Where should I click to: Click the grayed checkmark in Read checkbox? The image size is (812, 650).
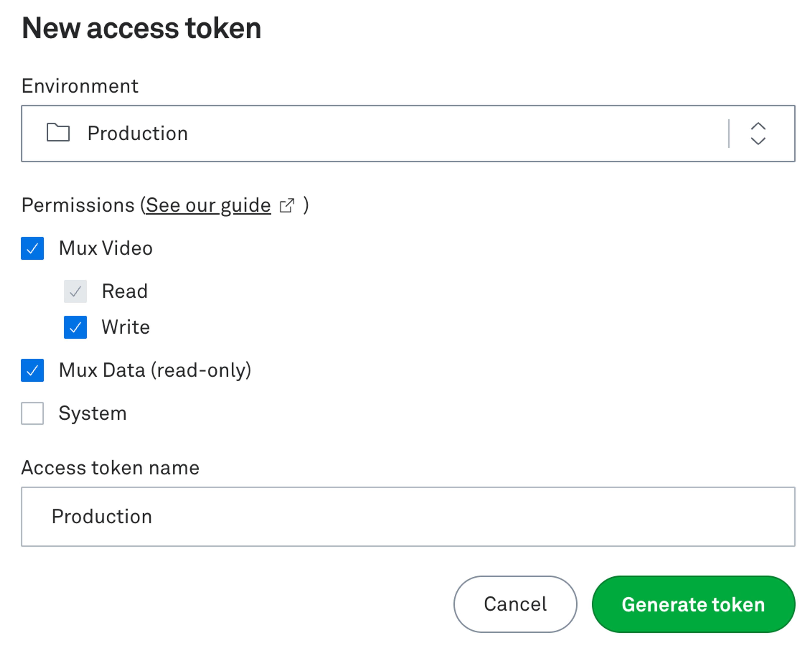coord(75,290)
